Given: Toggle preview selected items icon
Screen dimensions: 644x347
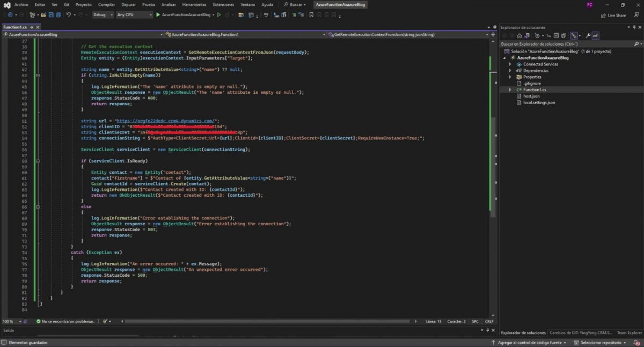Looking at the screenshot, I should [x=596, y=35].
